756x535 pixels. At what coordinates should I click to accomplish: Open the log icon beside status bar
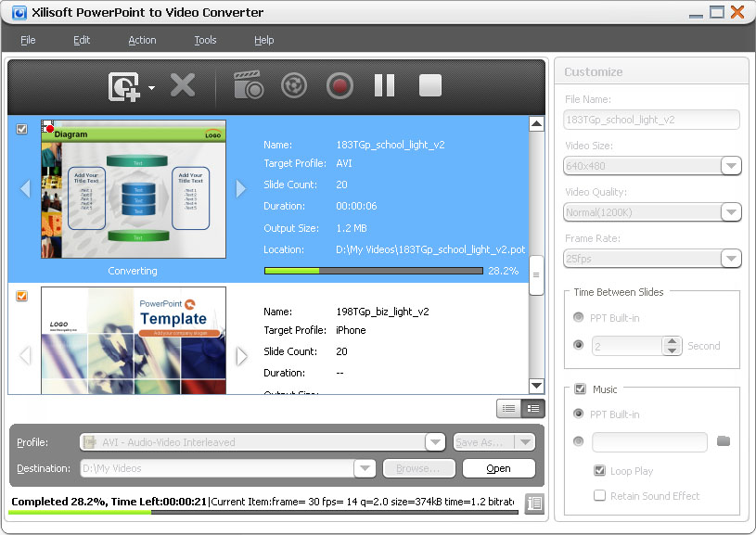[533, 503]
